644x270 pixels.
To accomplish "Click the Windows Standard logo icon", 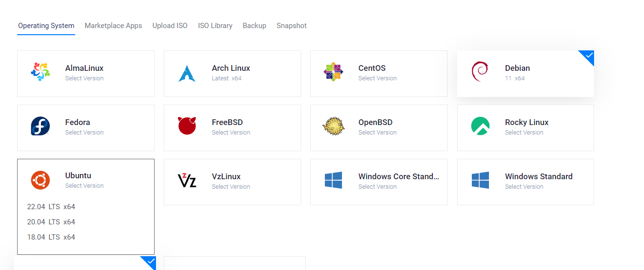I will pyautogui.click(x=480, y=180).
